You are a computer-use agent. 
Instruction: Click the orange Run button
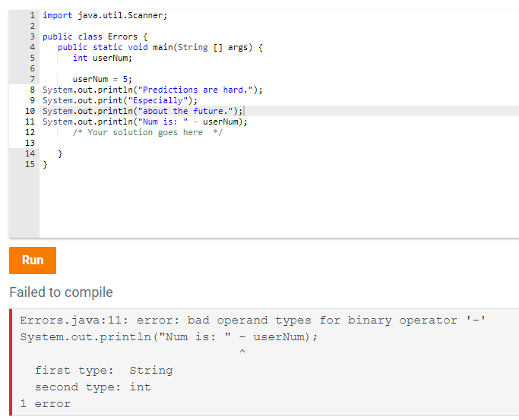point(33,261)
